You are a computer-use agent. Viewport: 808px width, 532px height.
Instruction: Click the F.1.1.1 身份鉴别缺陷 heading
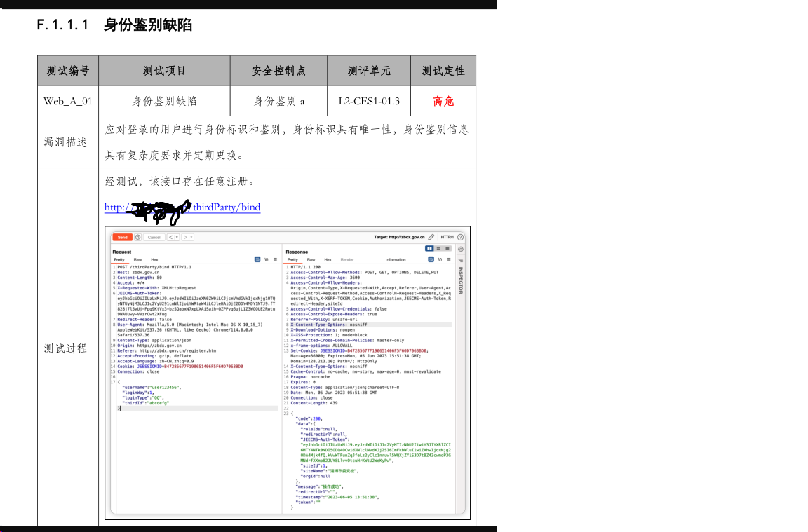coord(114,25)
